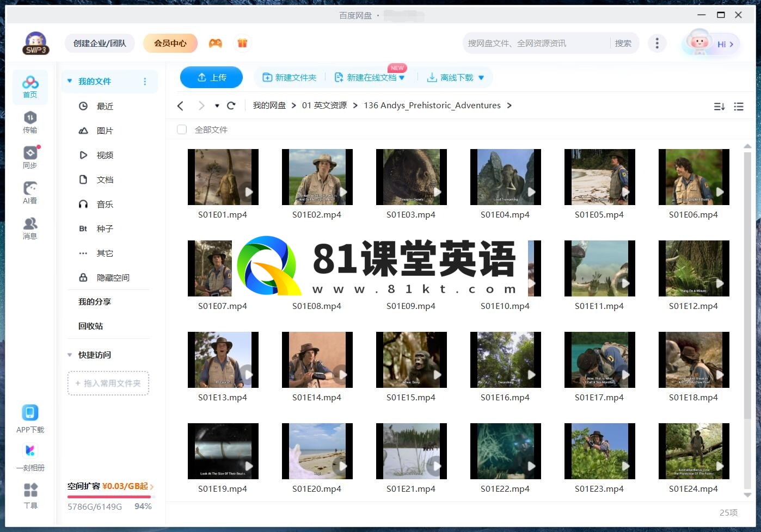Click the file name S01E17.mp4
This screenshot has height=532, width=761.
[x=599, y=398]
